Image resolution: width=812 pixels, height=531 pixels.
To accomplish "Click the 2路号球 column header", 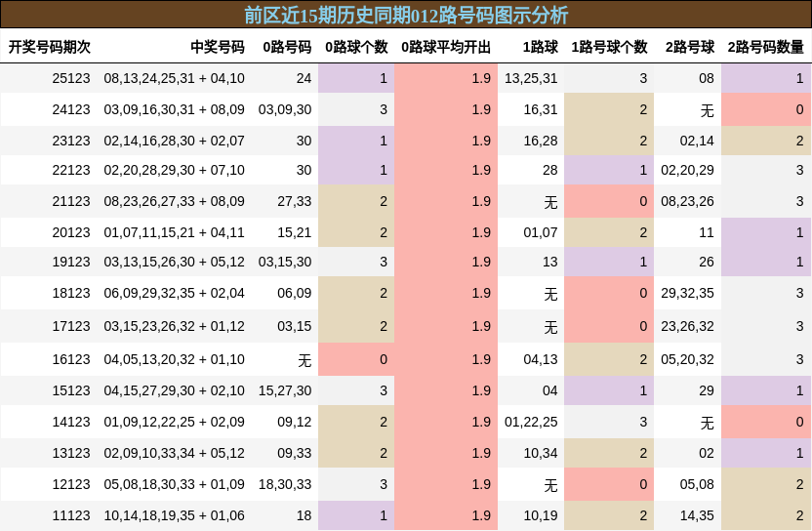I will click(690, 47).
